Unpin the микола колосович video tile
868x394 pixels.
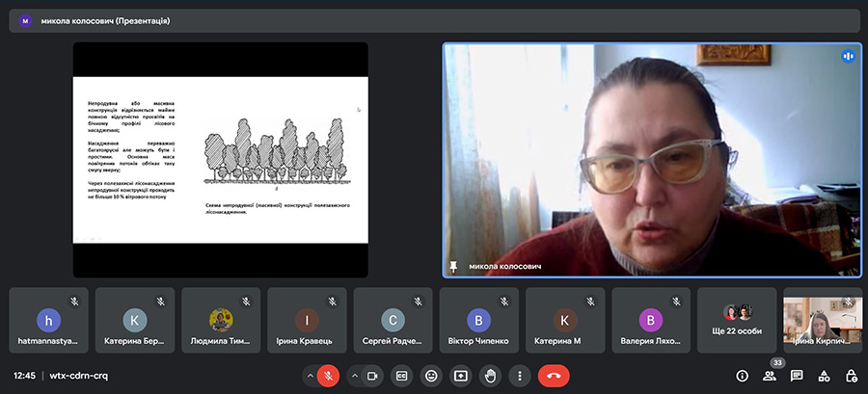(453, 266)
